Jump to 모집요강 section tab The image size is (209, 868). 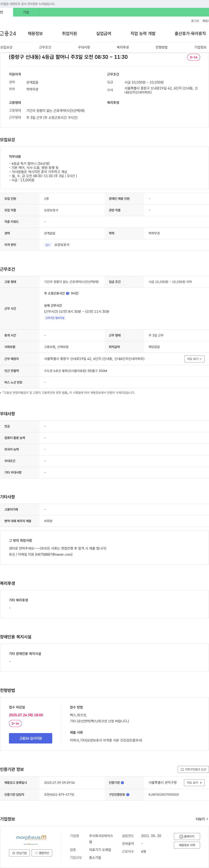click(x=6, y=47)
